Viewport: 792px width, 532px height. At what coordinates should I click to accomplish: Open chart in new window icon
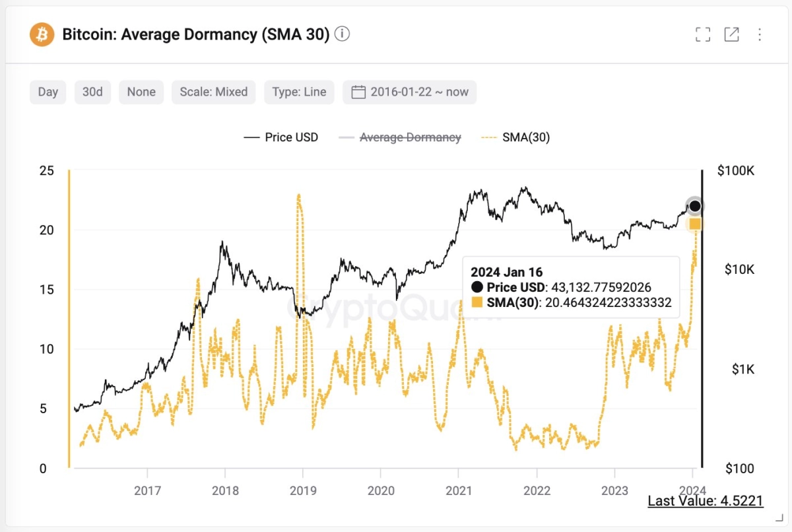pyautogui.click(x=731, y=34)
